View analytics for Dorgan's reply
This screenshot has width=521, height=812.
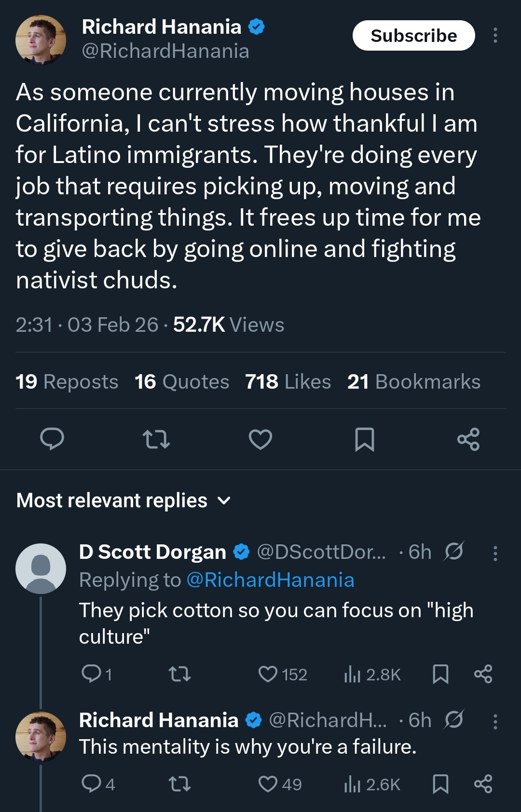click(x=372, y=674)
